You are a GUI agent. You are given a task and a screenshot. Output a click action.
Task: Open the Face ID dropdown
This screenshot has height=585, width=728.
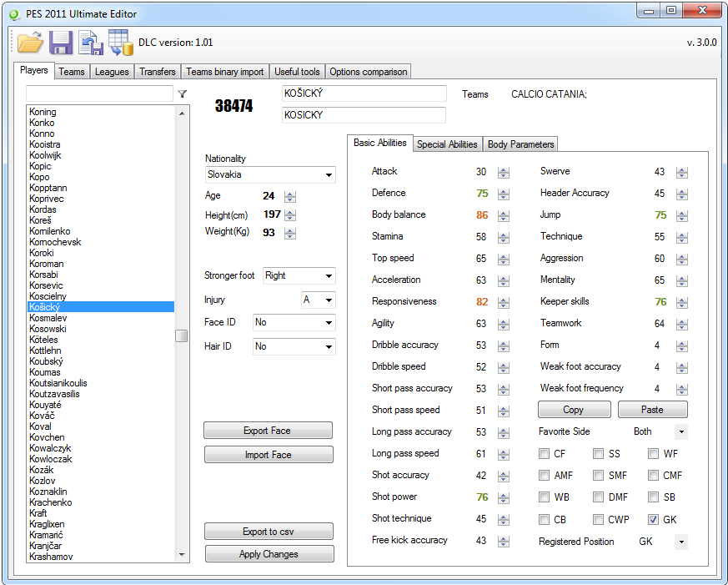294,322
